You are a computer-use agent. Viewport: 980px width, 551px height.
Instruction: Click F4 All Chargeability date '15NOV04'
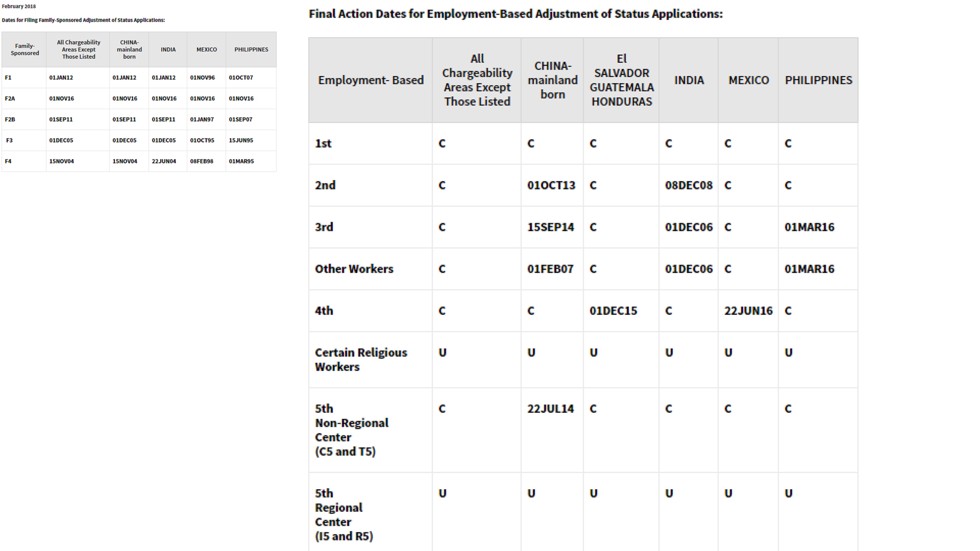(x=61, y=161)
